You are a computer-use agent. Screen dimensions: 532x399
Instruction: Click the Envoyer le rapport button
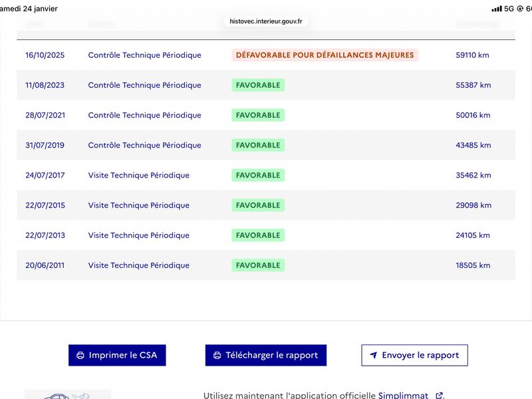[x=414, y=355]
